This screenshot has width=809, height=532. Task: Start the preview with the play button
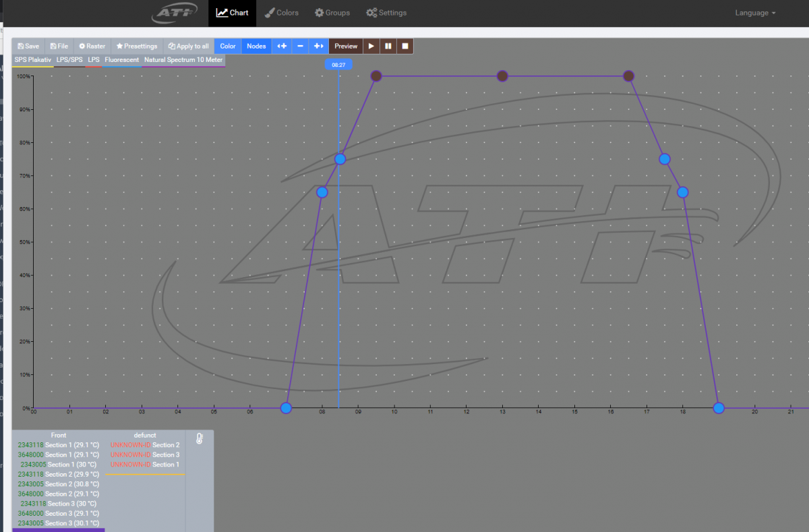pyautogui.click(x=371, y=46)
